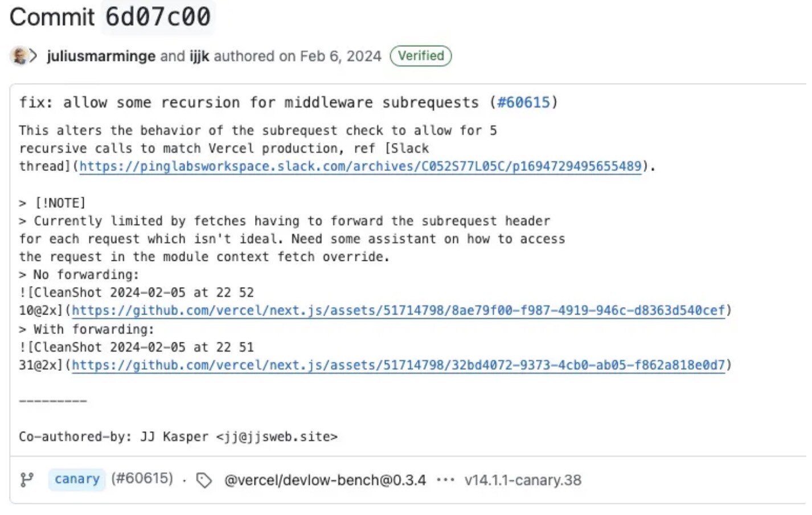The width and height of the screenshot is (812, 515).
Task: Click the commit hash 6d07c00
Action: point(158,17)
